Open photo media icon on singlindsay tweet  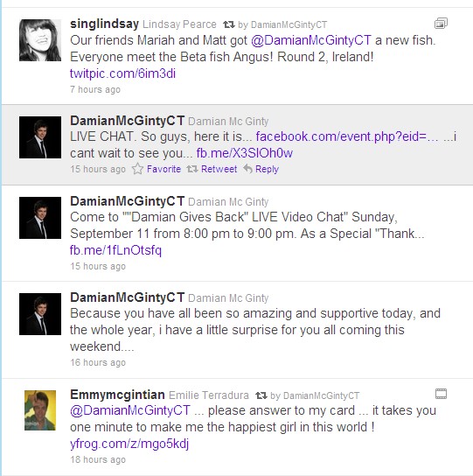tap(441, 24)
